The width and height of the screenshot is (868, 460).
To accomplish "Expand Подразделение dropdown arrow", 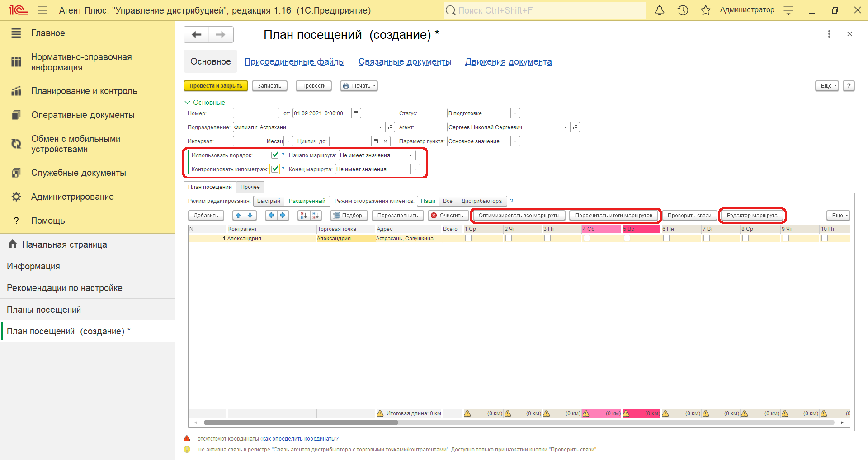I will click(380, 127).
